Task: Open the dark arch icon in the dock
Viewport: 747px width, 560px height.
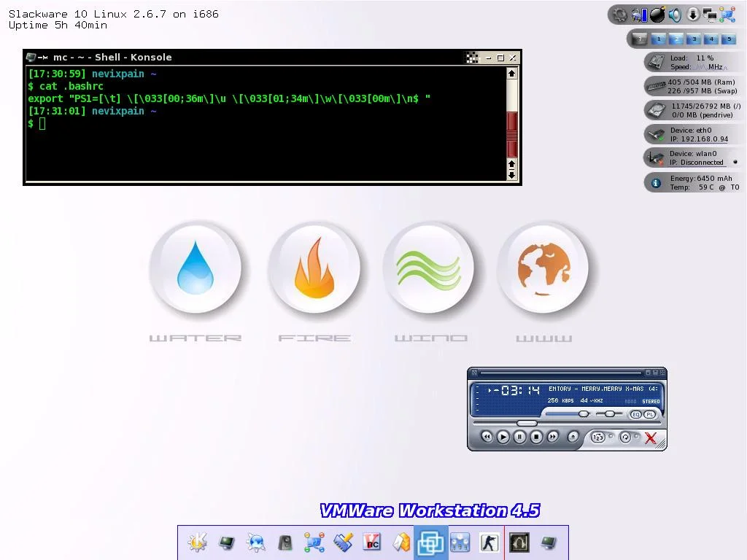Action: (x=519, y=542)
